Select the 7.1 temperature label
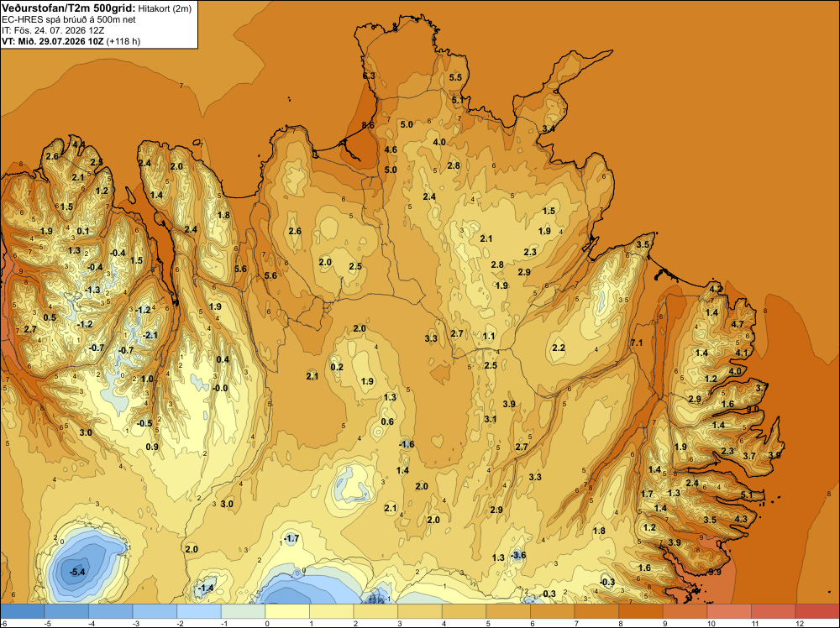Screen dimensions: 840x628 (x=637, y=343)
